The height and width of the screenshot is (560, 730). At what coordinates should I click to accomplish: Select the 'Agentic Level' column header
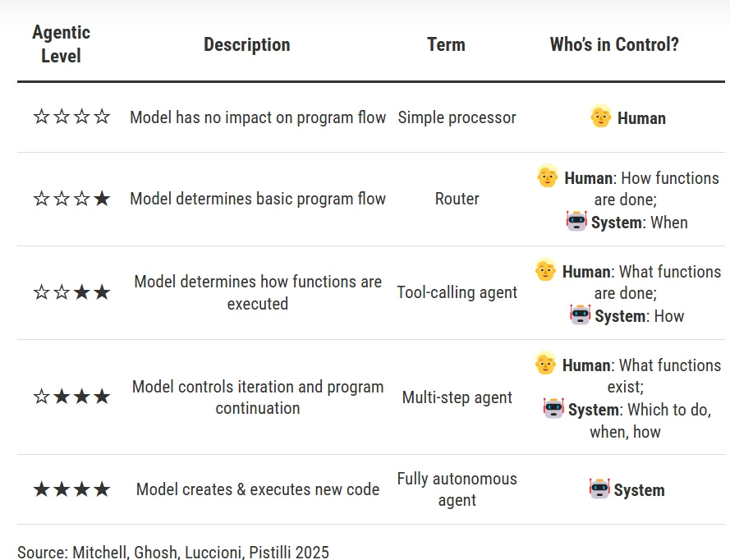click(61, 44)
